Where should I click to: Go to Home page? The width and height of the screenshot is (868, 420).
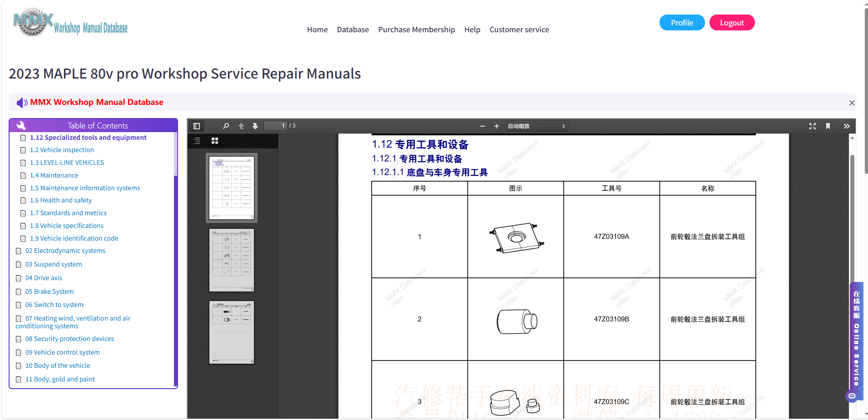[317, 30]
